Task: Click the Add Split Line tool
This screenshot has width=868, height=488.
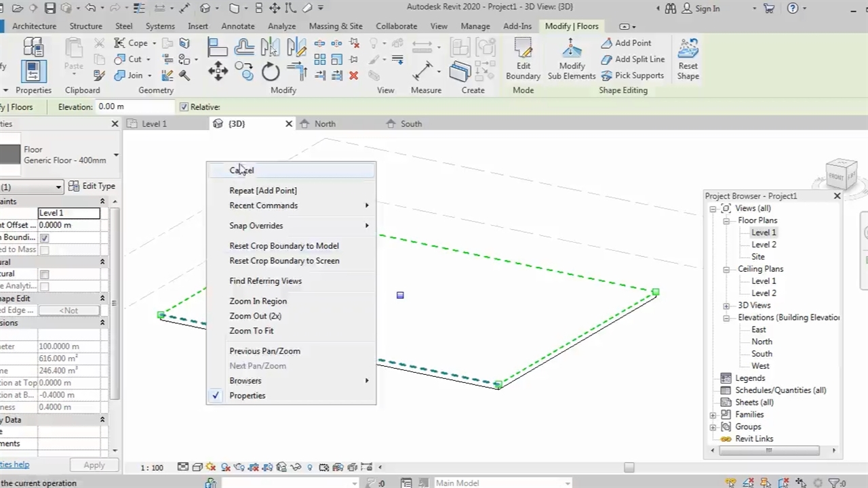Action: (x=633, y=59)
